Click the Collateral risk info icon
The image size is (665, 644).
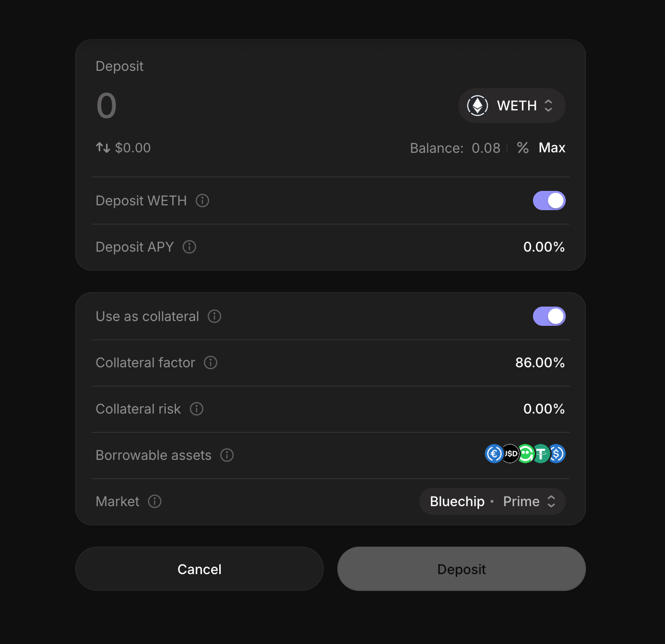pyautogui.click(x=197, y=409)
